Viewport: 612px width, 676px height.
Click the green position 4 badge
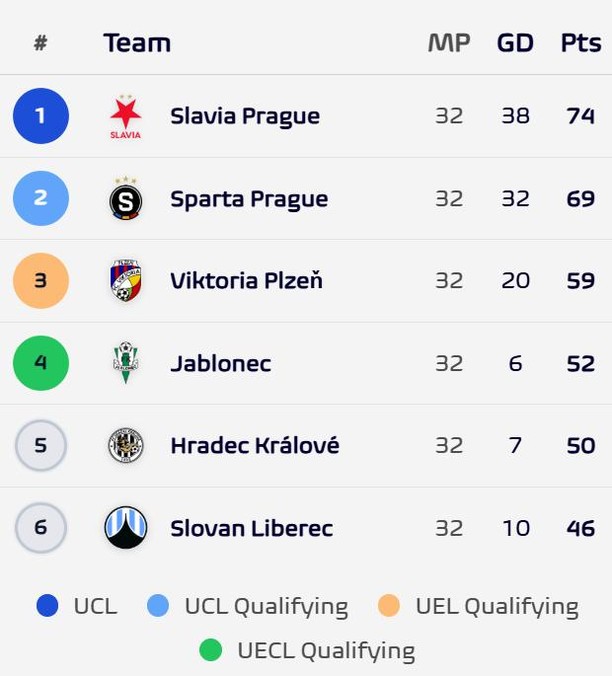click(41, 363)
